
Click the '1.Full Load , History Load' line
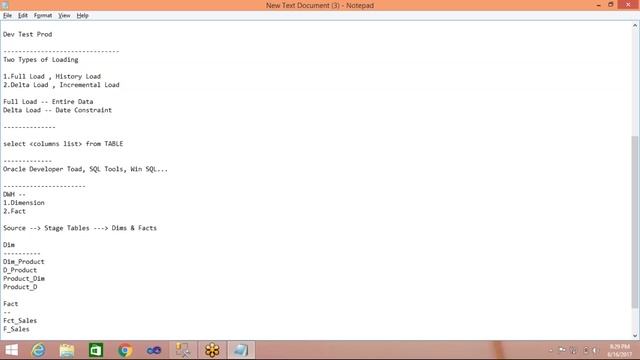point(52,76)
